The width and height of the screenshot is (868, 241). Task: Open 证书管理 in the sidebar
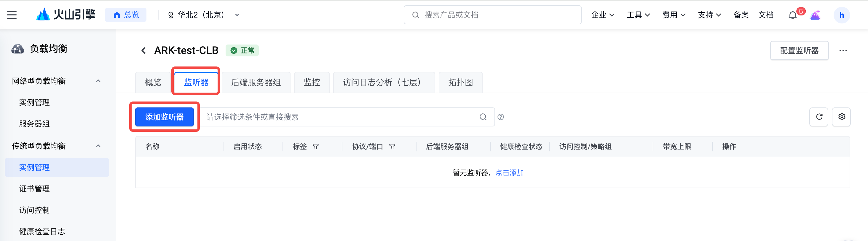coord(34,189)
